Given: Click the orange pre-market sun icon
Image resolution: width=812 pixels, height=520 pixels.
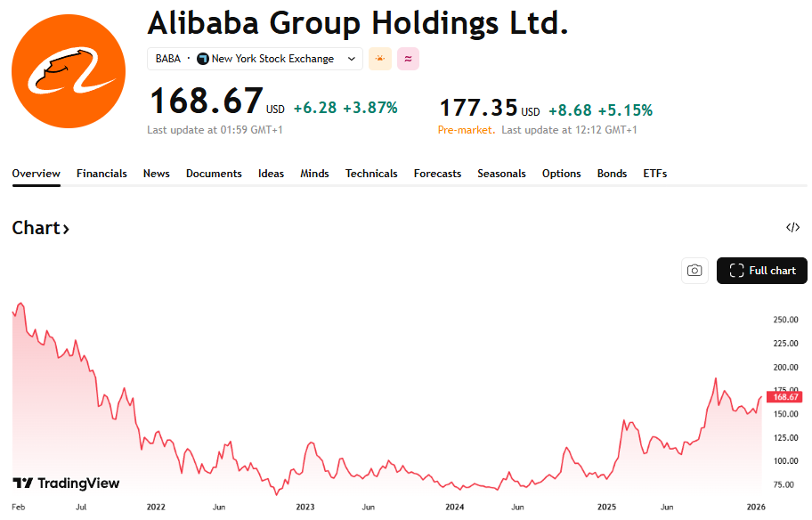Looking at the screenshot, I should (380, 59).
